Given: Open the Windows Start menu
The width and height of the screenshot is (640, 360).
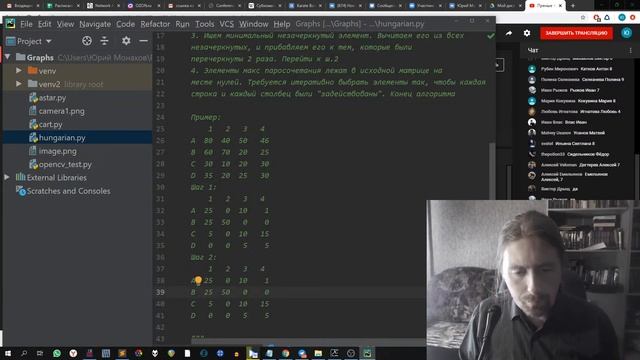Looking at the screenshot, I should click(x=8, y=353).
